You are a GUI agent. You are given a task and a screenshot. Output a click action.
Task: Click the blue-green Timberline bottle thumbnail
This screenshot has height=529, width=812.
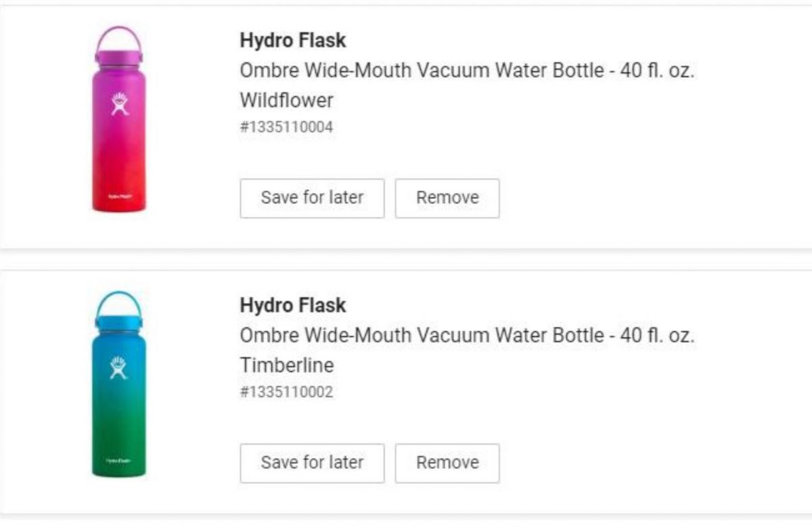(x=119, y=392)
